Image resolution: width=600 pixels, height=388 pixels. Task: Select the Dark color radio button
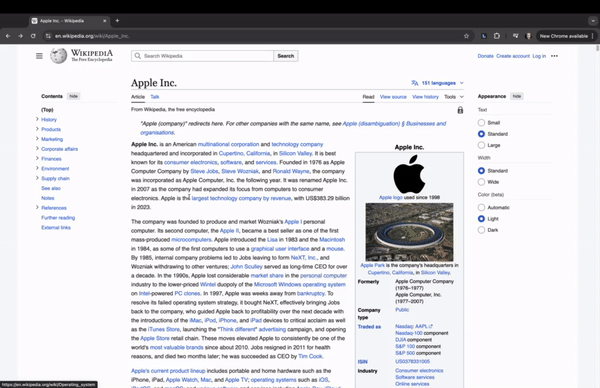[481, 230]
